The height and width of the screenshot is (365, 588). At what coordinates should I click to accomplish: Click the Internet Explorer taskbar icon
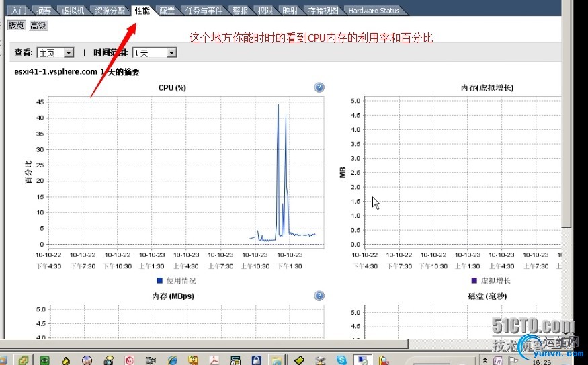pos(172,360)
